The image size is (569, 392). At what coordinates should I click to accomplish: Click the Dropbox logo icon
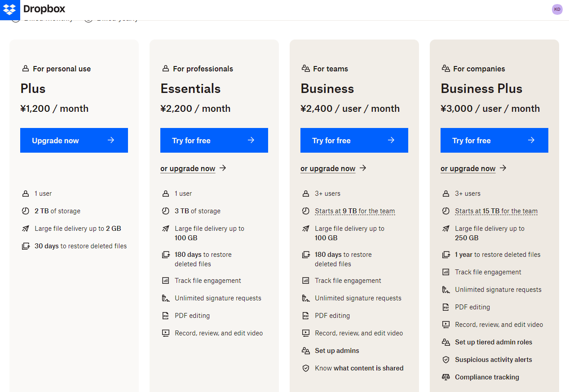[9, 9]
